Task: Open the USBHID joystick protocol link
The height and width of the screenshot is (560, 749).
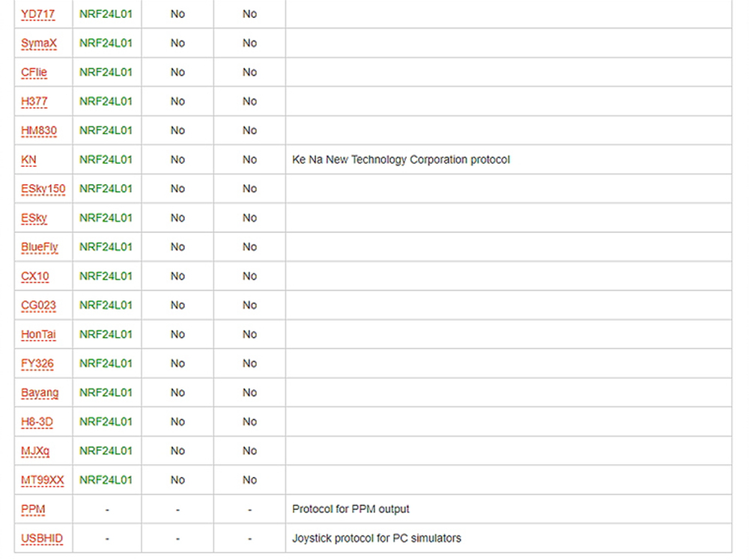Action: tap(42, 539)
